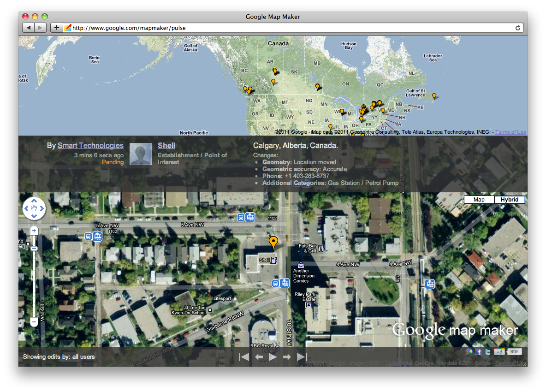Click the orange edit marker above Shell
The image size is (546, 392).
pyautogui.click(x=273, y=242)
